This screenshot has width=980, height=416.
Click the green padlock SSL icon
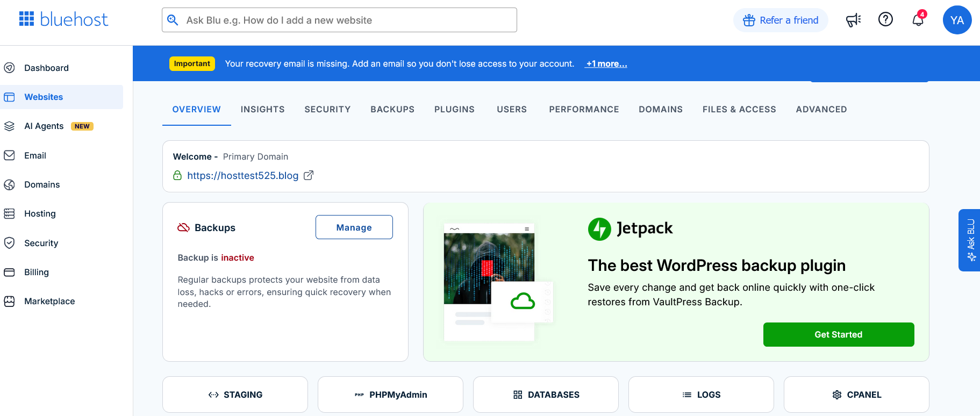[177, 175]
